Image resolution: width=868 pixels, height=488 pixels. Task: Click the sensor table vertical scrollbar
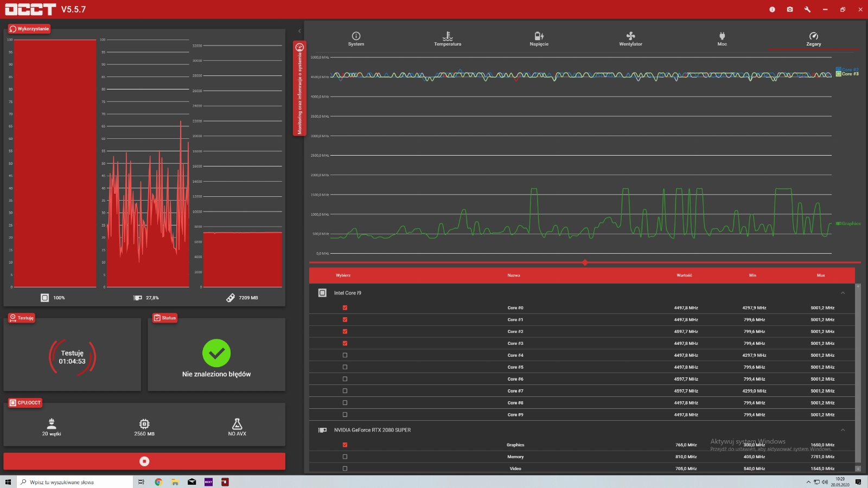[858, 373]
